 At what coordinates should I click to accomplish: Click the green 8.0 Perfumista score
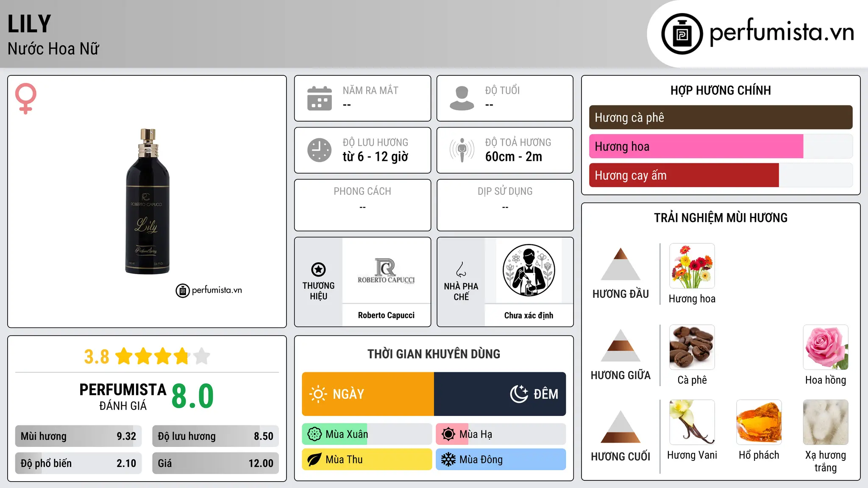(x=192, y=396)
